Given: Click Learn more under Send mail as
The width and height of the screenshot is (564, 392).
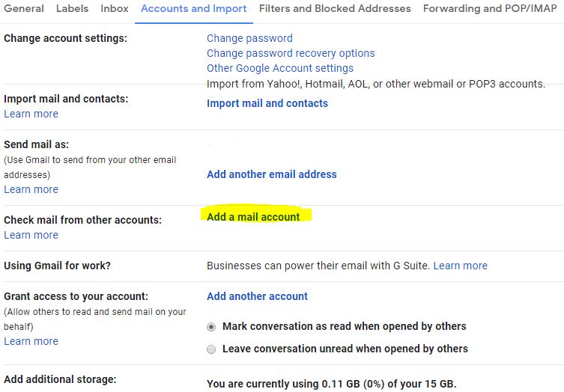Looking at the screenshot, I should [x=31, y=189].
